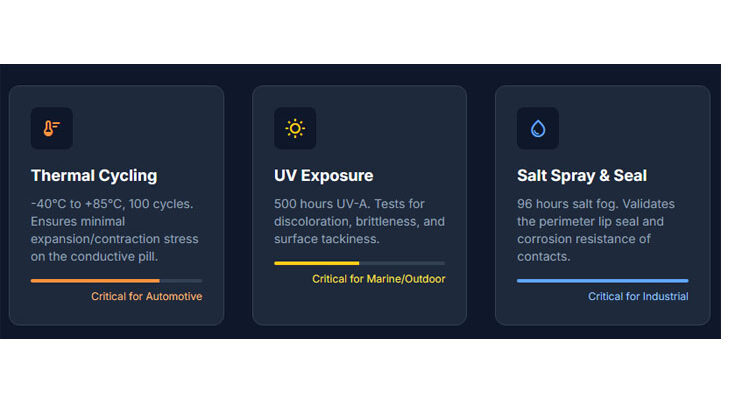This screenshot has width=729, height=410.
Task: Select the UV Exposure heading
Action: 323,176
